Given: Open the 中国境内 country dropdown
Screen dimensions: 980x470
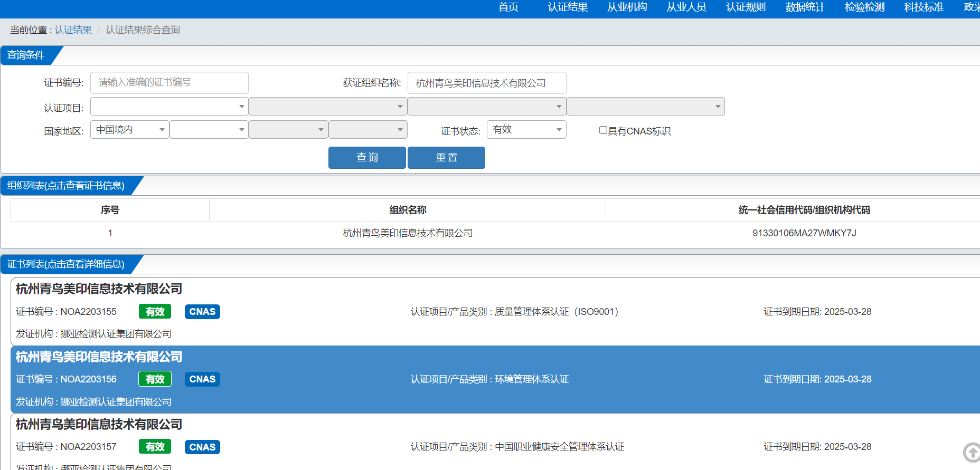Looking at the screenshot, I should tap(130, 130).
